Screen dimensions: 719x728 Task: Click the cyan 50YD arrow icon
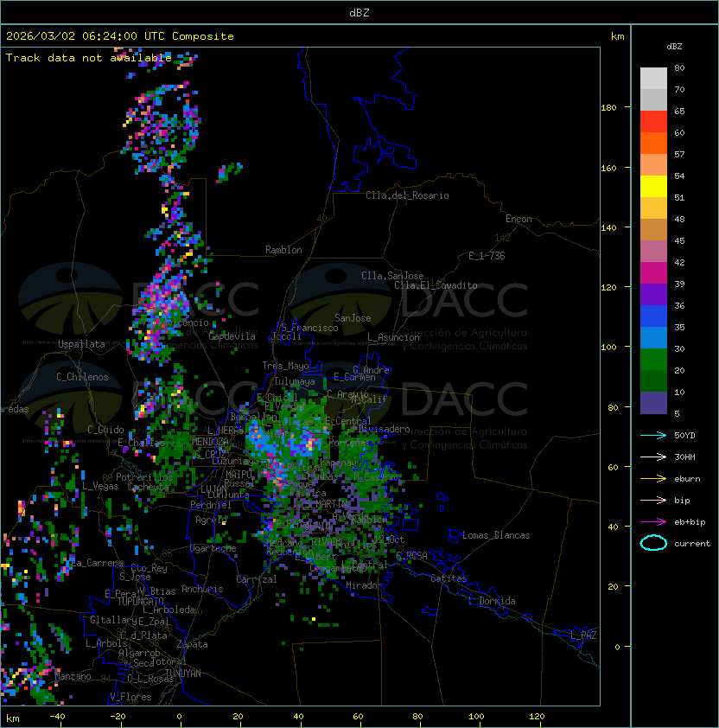click(x=653, y=436)
